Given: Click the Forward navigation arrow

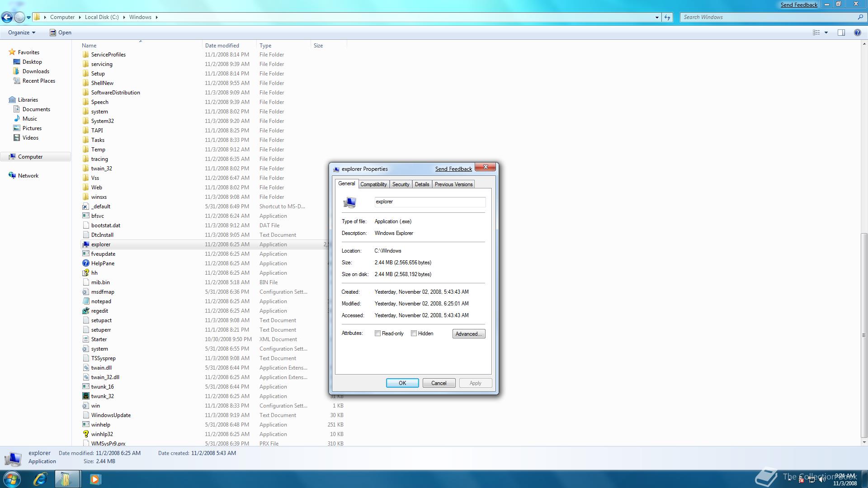Looking at the screenshot, I should [19, 17].
